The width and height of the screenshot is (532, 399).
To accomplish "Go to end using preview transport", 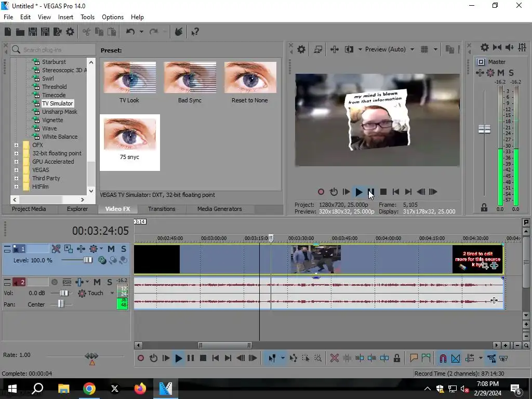I will pyautogui.click(x=408, y=192).
